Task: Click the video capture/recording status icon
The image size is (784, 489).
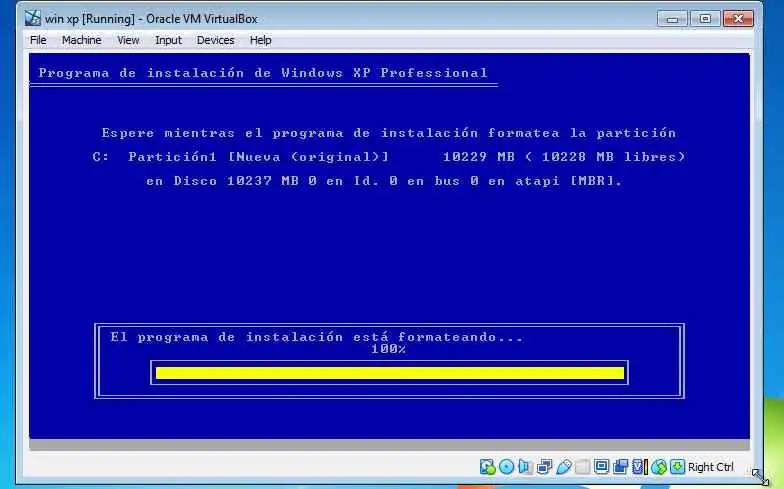Action: (x=620, y=467)
